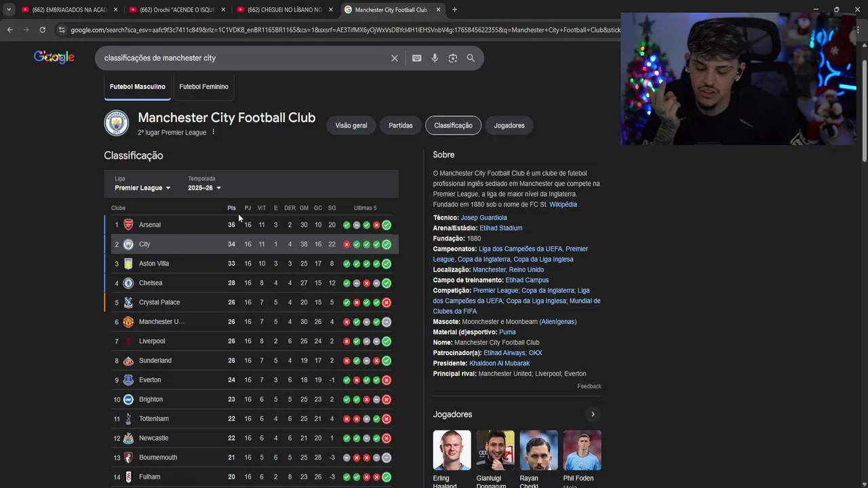This screenshot has height=488, width=868.
Task: Open the tab search dropdown arrow
Action: (x=8, y=9)
